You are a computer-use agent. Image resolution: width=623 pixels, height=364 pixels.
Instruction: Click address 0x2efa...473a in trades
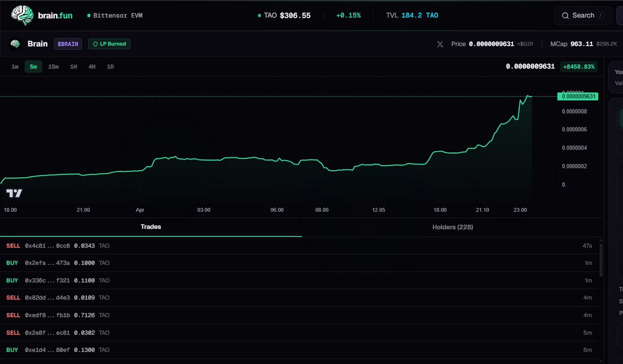coord(47,263)
